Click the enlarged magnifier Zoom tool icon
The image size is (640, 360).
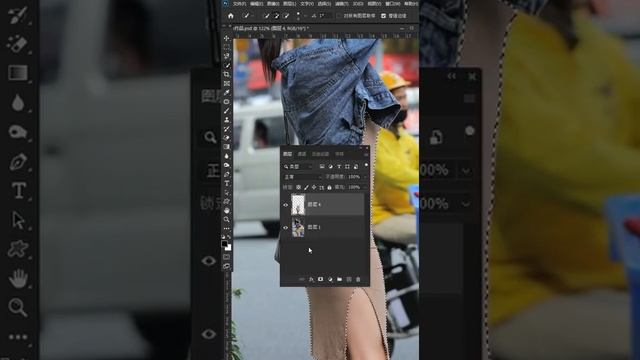(x=18, y=307)
